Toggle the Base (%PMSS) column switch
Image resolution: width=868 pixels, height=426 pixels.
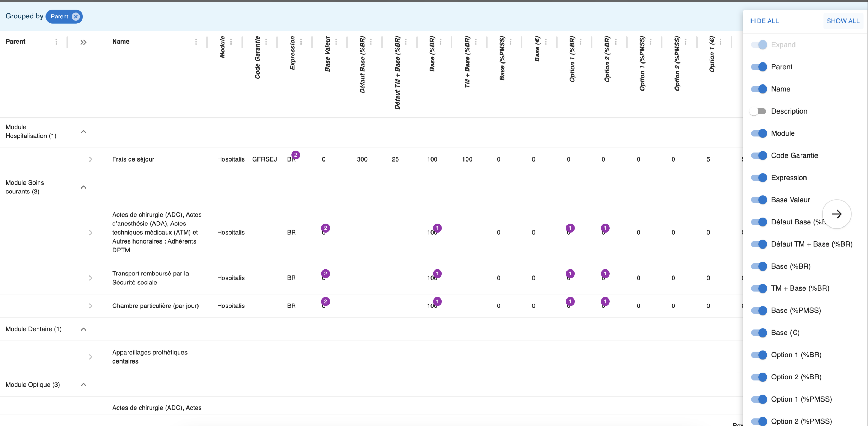(x=759, y=311)
